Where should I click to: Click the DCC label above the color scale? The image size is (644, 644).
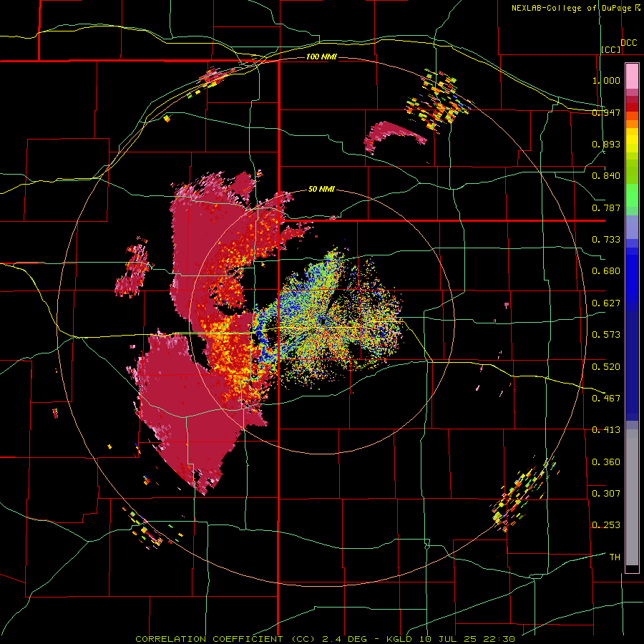click(628, 43)
